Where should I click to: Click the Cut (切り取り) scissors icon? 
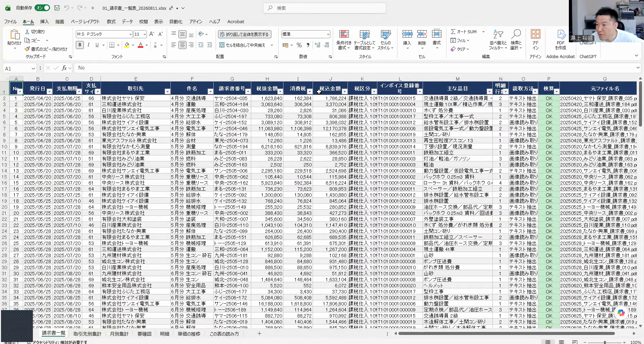[27, 32]
